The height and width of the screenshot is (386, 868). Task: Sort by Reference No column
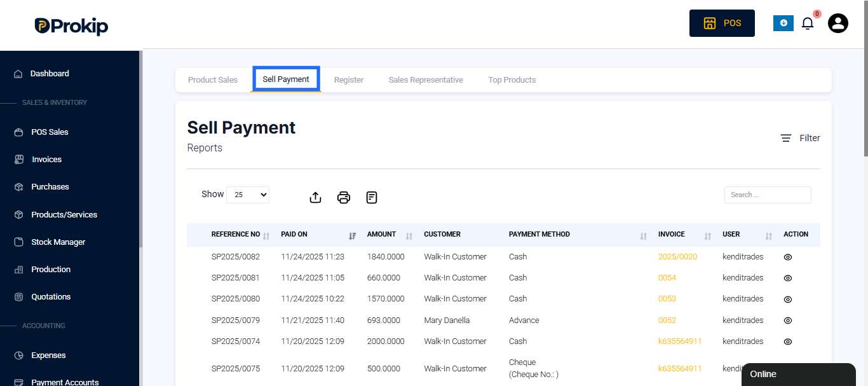coord(241,235)
